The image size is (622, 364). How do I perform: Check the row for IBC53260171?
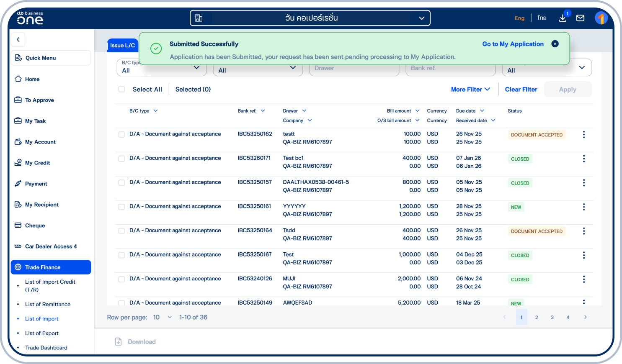click(121, 159)
